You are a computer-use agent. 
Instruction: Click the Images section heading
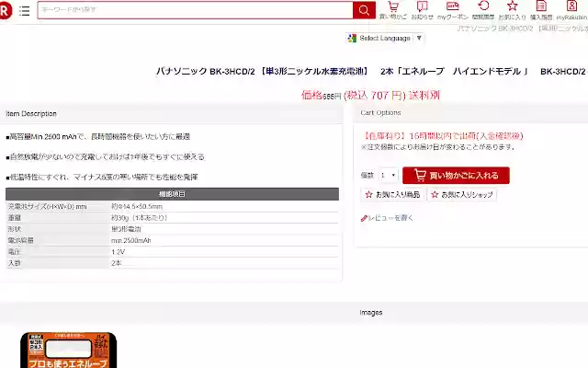point(371,313)
